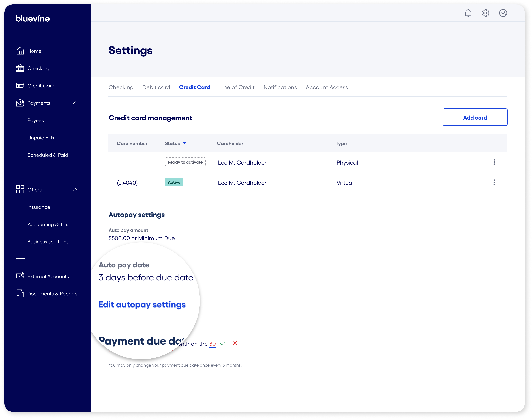Screen dimensions: 532x419
Task: Collapse the Offers section
Action: (x=75, y=189)
